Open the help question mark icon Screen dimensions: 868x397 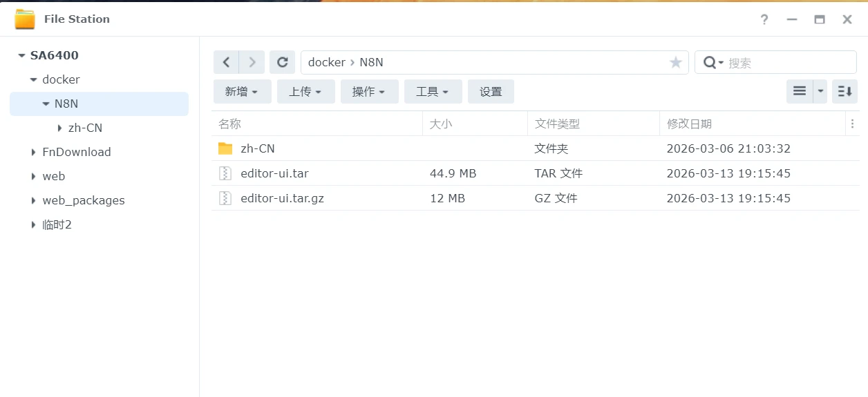click(764, 19)
